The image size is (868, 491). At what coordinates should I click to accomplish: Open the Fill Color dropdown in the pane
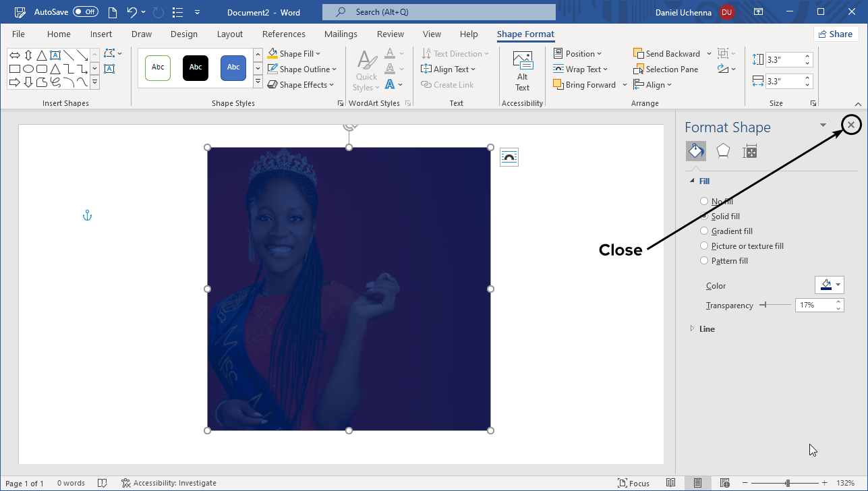[x=829, y=285]
